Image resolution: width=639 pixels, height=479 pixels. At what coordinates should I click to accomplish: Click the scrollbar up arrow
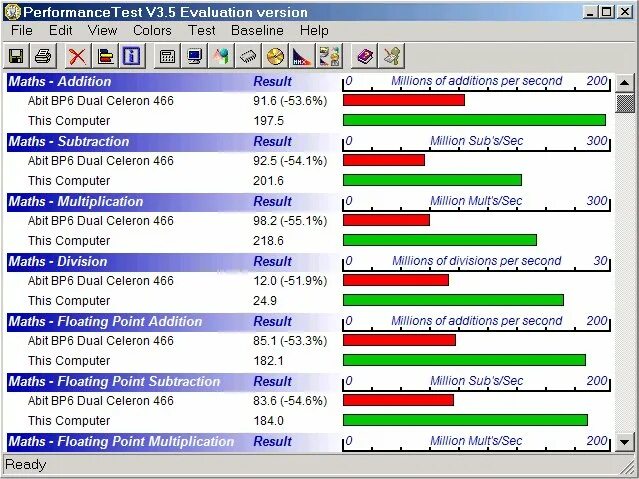click(x=625, y=83)
